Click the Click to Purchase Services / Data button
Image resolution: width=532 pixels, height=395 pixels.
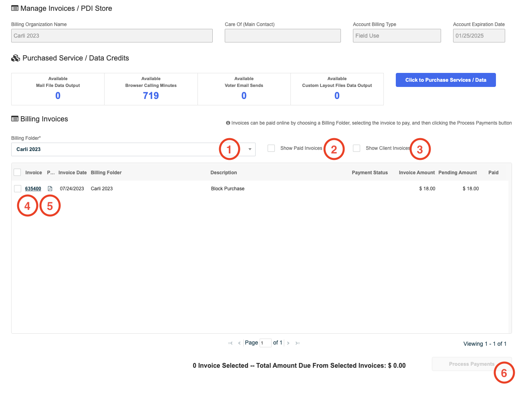pos(445,80)
